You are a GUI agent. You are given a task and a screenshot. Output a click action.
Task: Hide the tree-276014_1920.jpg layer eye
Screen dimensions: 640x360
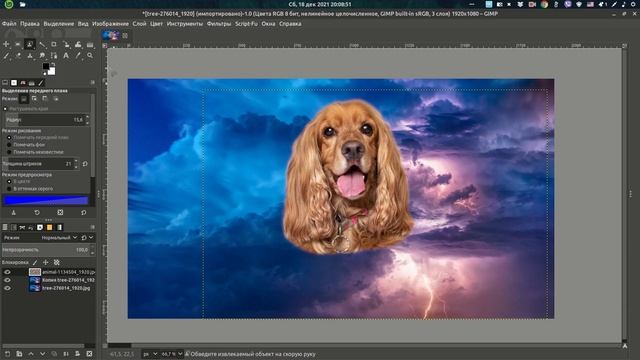pyautogui.click(x=7, y=288)
